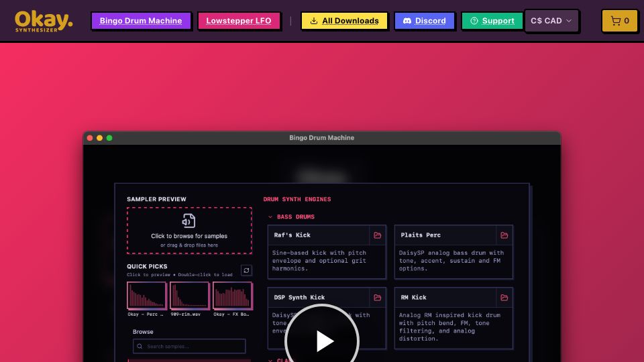Open the Discord link

[x=424, y=21]
